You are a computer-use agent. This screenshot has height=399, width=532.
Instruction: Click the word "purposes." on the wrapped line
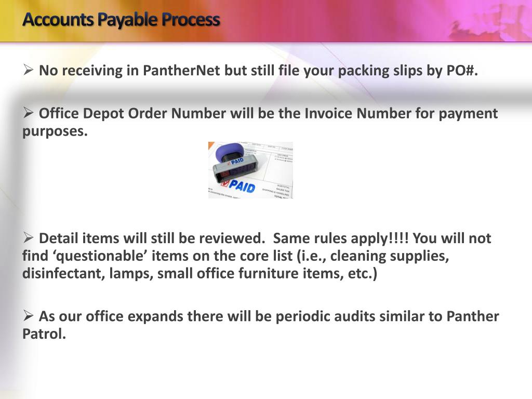(x=55, y=131)
